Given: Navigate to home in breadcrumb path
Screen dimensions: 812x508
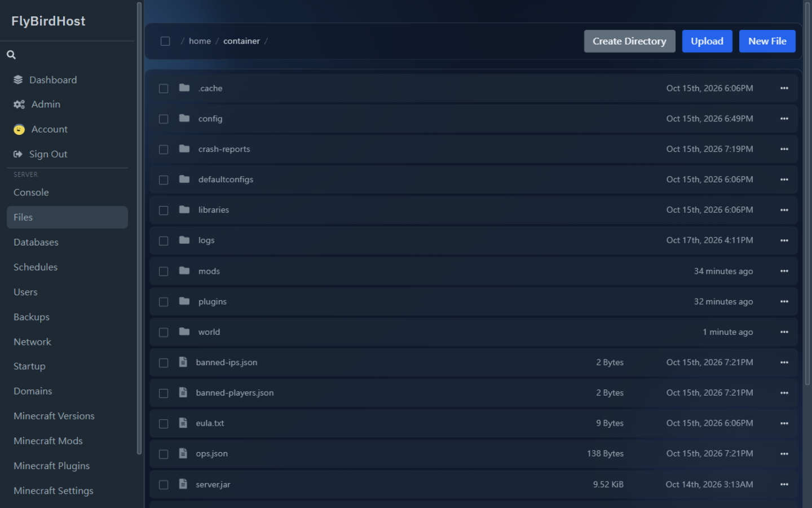Looking at the screenshot, I should (x=200, y=41).
